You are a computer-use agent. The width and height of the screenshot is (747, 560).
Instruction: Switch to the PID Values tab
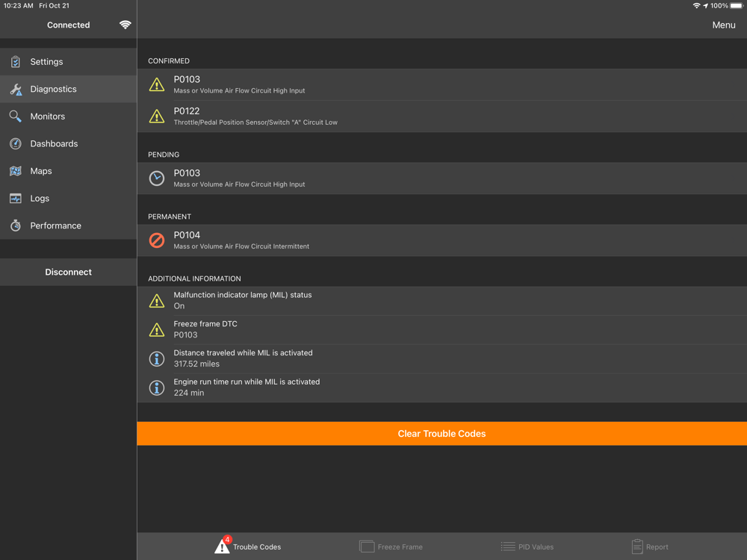pyautogui.click(x=527, y=547)
